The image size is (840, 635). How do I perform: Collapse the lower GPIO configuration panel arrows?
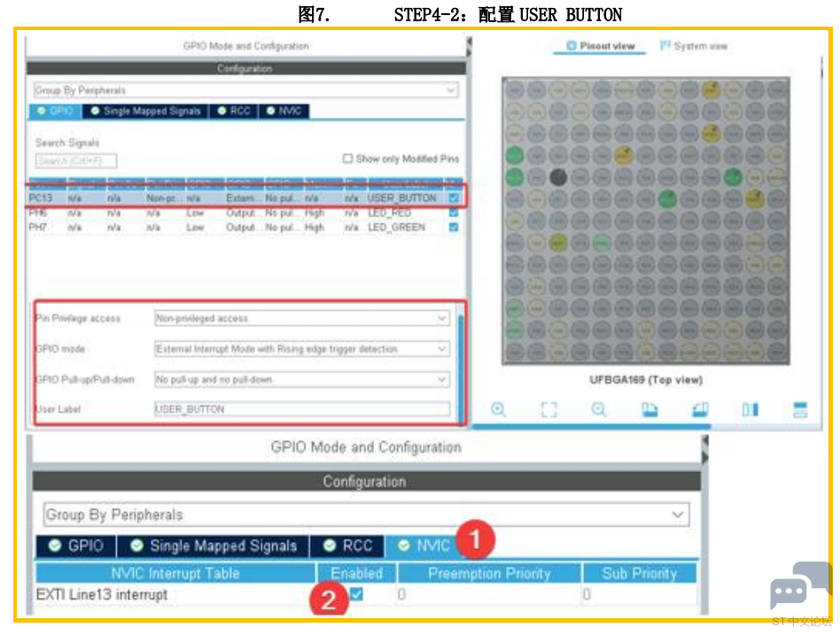coord(704,449)
